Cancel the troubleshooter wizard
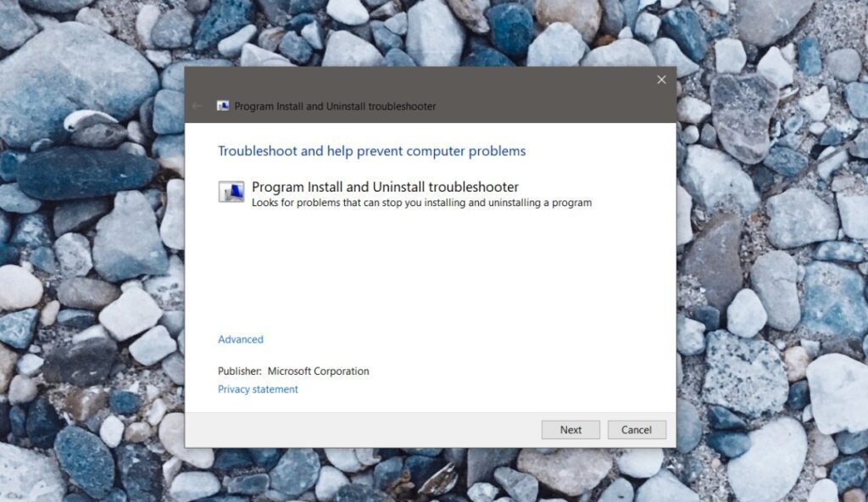 click(637, 429)
